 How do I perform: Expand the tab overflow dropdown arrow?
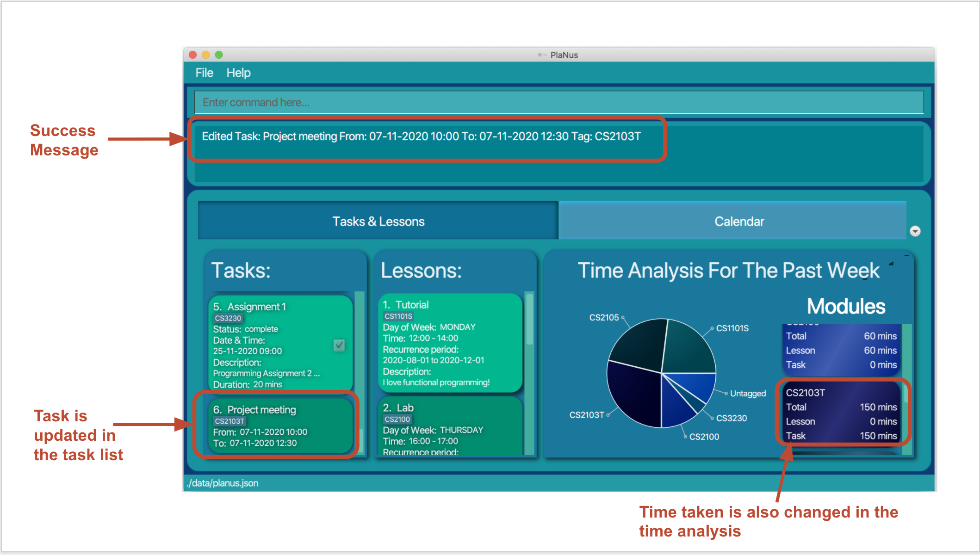click(x=915, y=231)
